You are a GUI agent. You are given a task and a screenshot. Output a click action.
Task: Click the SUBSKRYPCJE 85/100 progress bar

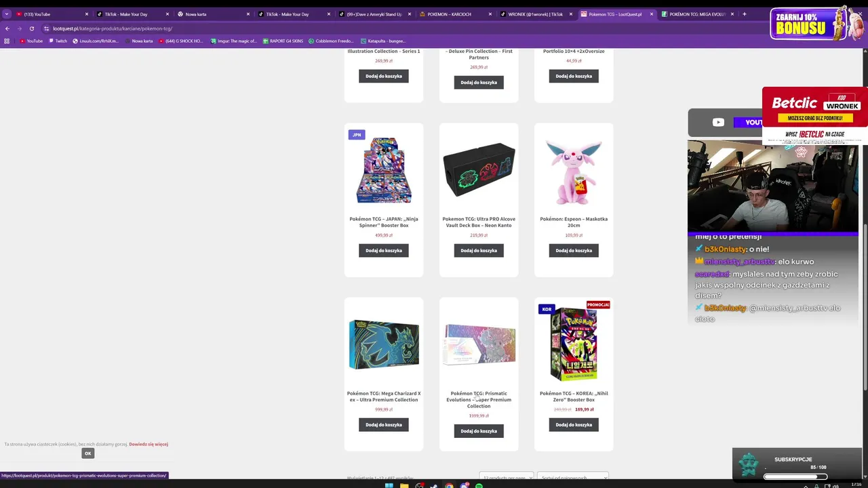795,476
